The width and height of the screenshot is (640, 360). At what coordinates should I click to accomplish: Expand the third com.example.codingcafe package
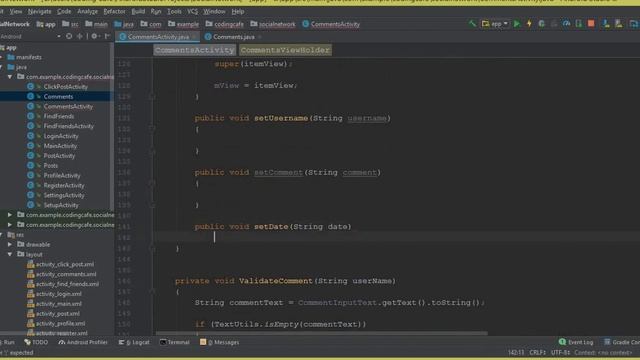click(10, 224)
